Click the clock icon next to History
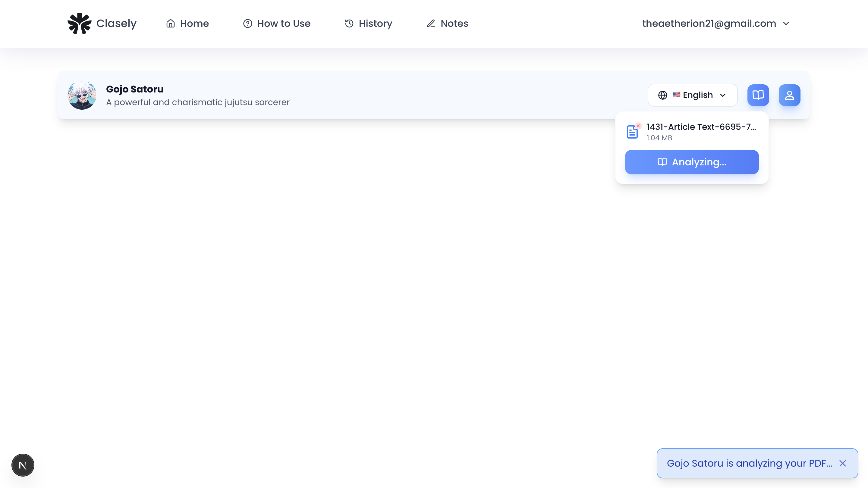 [x=349, y=23]
